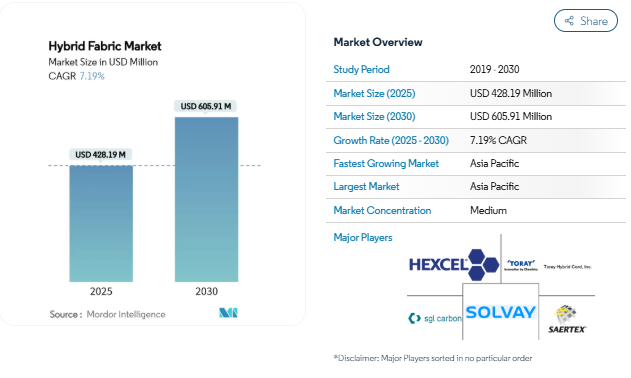Open the Study Period link

click(x=361, y=69)
